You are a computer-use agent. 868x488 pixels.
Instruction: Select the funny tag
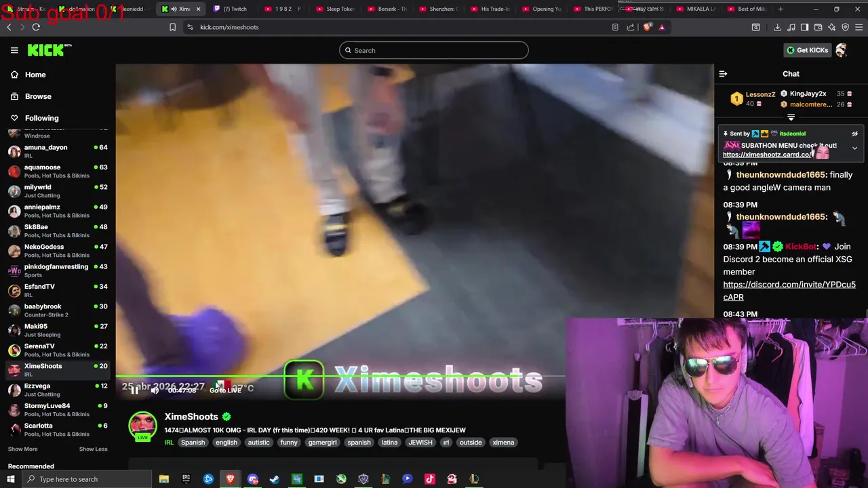289,443
